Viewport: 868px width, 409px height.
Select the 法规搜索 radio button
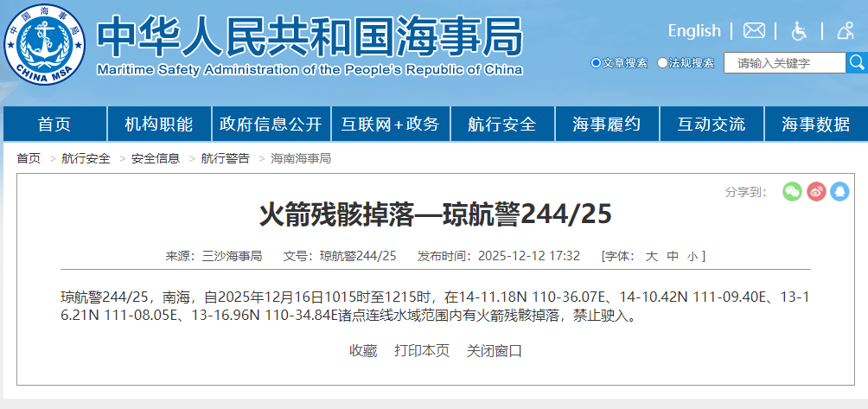(x=663, y=63)
